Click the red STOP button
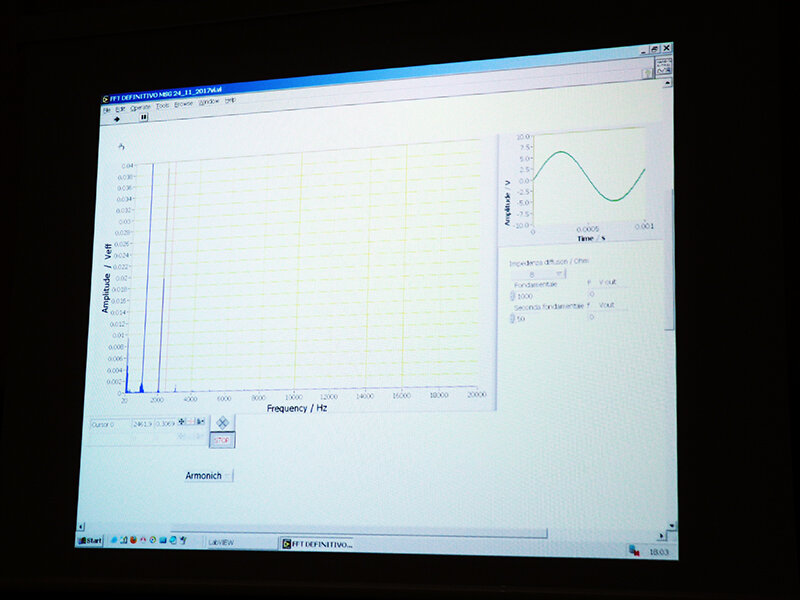This screenshot has width=800, height=600. click(x=222, y=439)
